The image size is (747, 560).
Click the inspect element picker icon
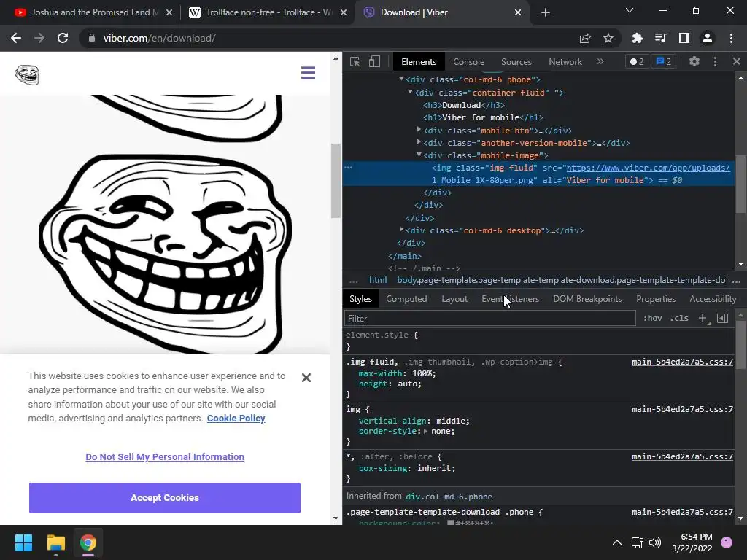(355, 61)
